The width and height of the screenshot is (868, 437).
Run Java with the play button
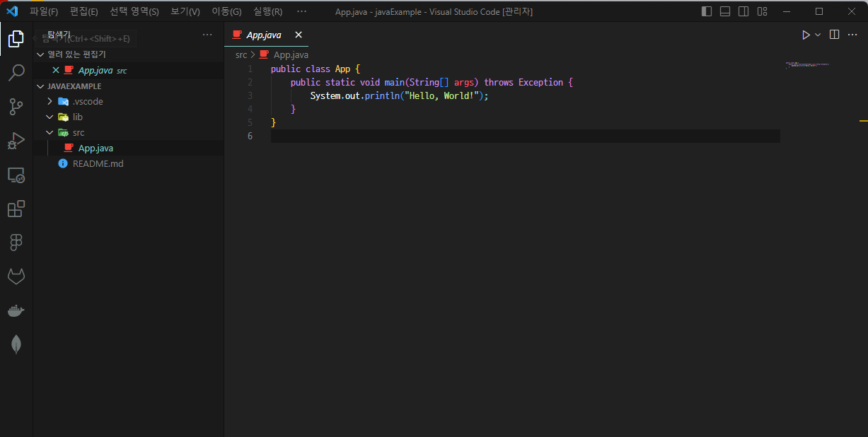click(805, 35)
